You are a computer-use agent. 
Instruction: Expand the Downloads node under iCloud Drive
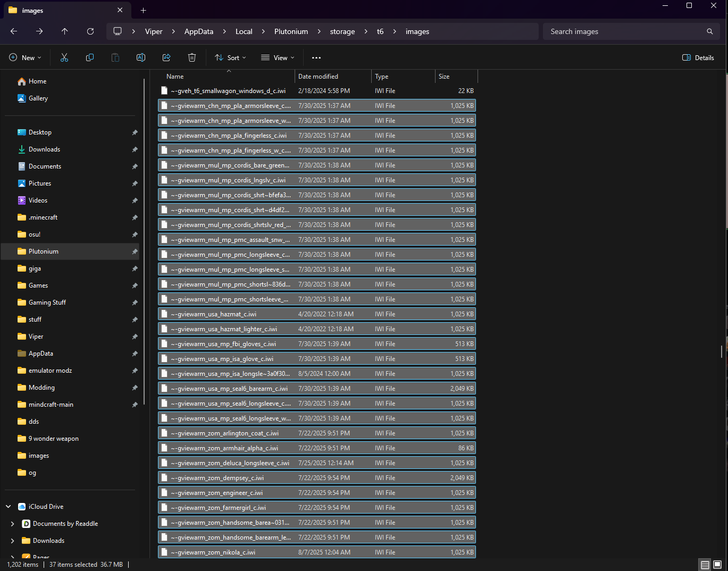point(13,541)
